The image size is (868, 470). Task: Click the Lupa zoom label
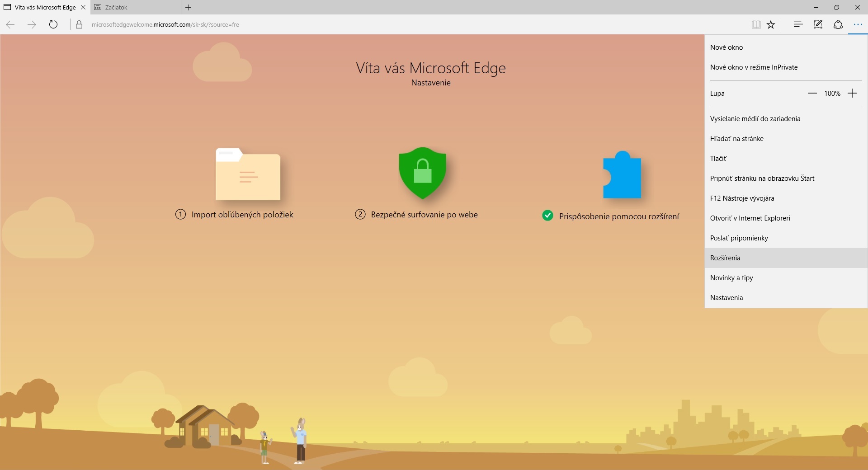tap(717, 94)
